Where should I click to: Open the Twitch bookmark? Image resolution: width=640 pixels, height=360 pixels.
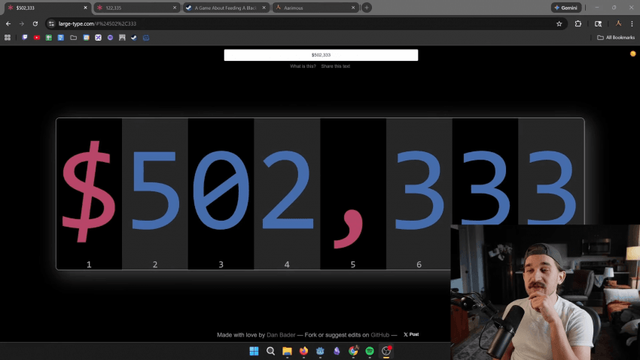25,38
